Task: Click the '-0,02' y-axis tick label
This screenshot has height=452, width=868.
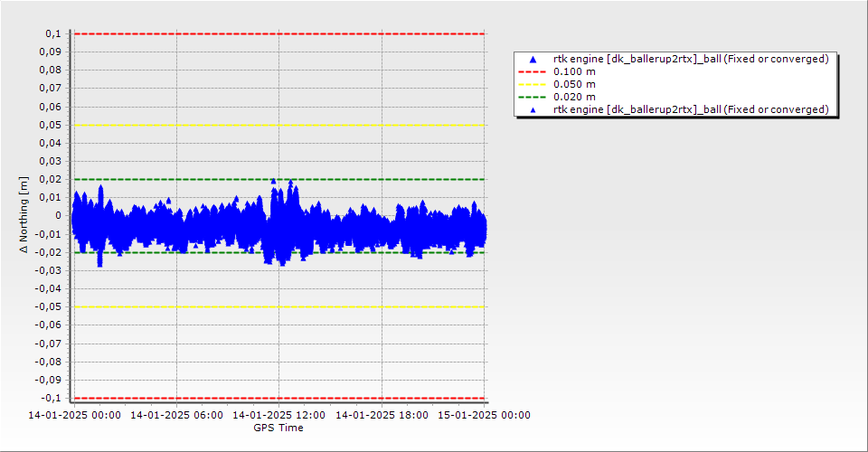Action: click(x=48, y=252)
